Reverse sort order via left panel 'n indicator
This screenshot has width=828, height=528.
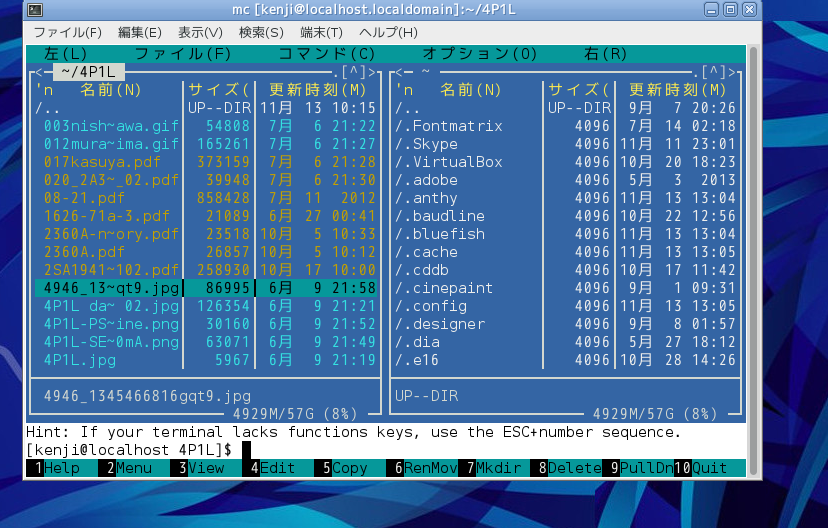pyautogui.click(x=40, y=90)
